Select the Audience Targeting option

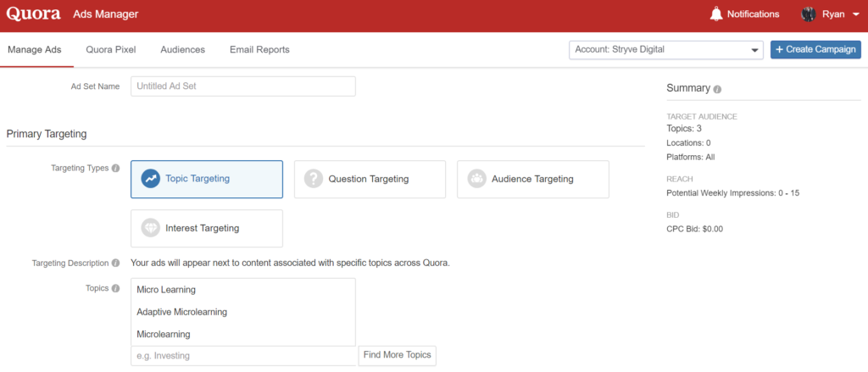[x=533, y=180]
